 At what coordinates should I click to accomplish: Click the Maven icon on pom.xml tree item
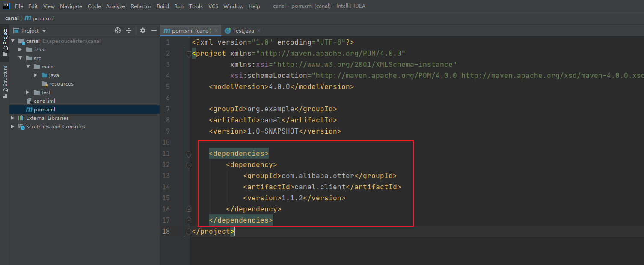pyautogui.click(x=29, y=110)
